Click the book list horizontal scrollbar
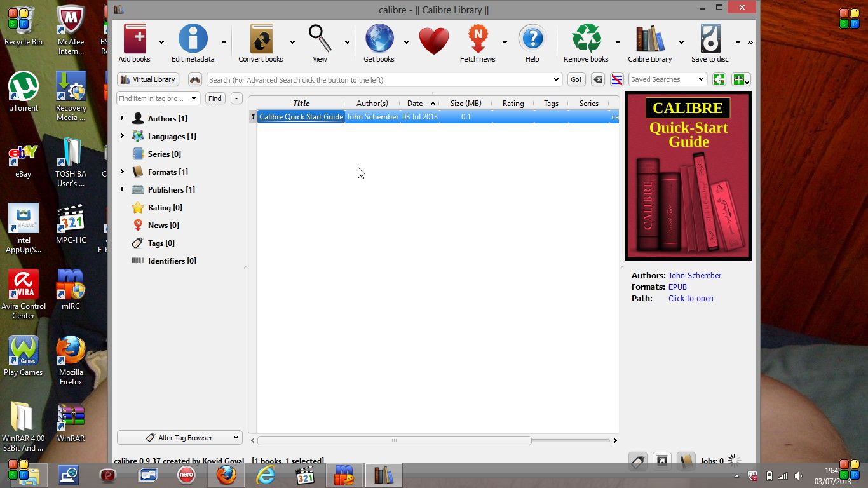 point(394,440)
